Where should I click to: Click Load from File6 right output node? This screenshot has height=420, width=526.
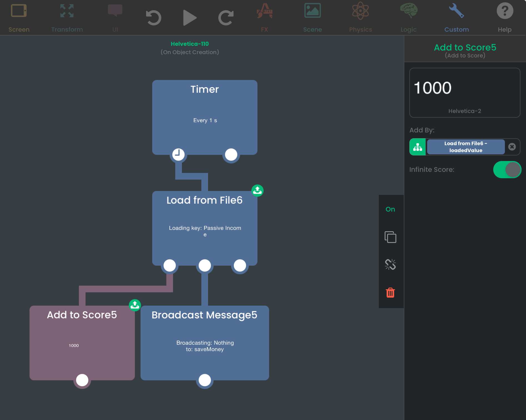pos(240,265)
